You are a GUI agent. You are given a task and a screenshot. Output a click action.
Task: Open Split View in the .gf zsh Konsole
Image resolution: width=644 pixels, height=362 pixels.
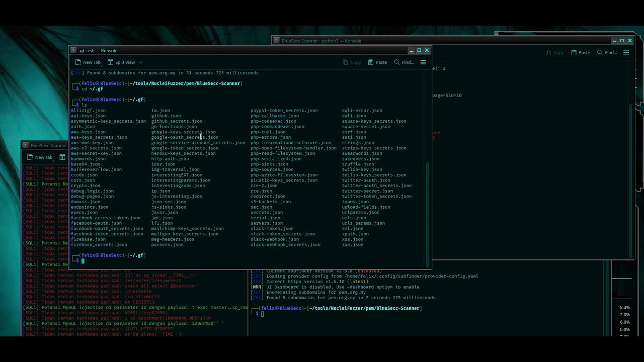click(121, 62)
